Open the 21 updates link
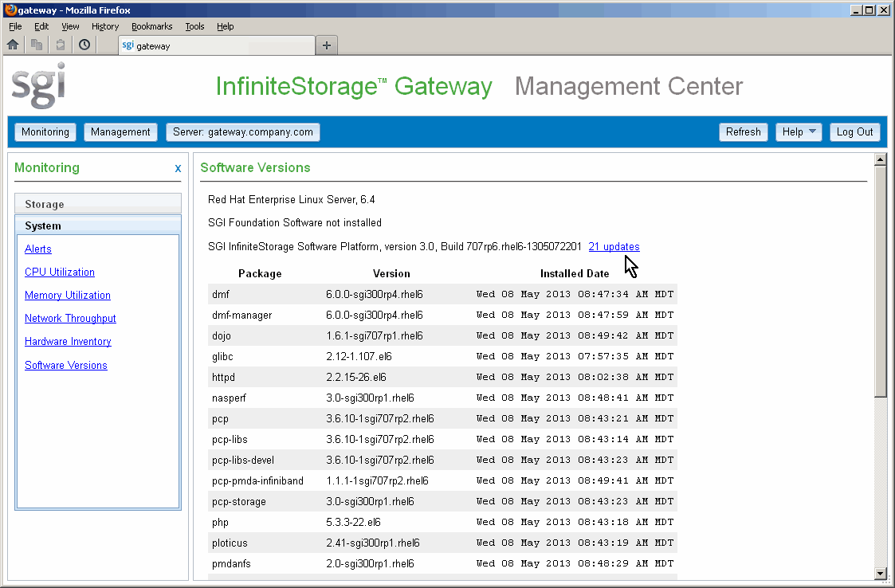The image size is (895, 588). [614, 247]
